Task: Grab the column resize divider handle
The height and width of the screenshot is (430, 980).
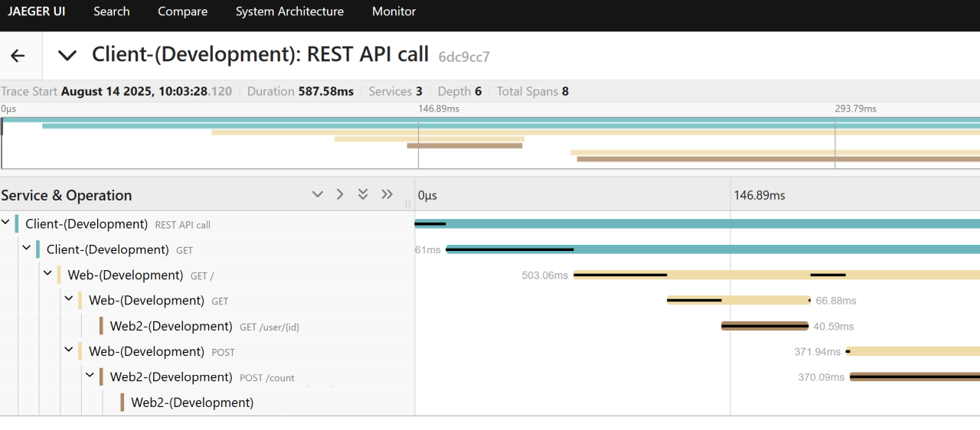Action: pyautogui.click(x=407, y=204)
